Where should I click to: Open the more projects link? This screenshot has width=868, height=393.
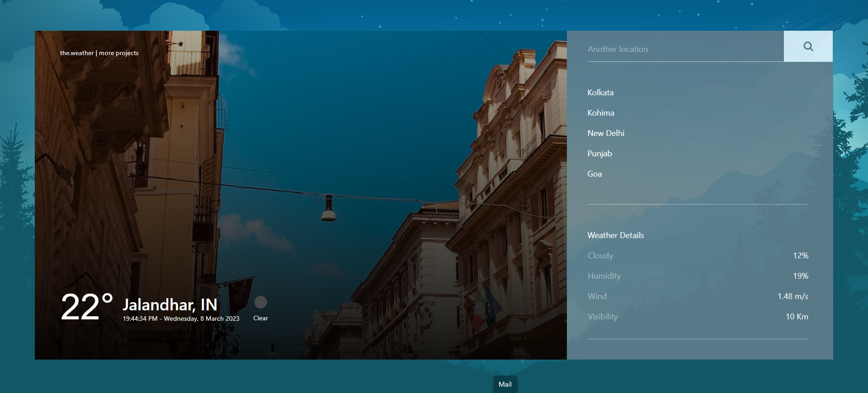[119, 53]
